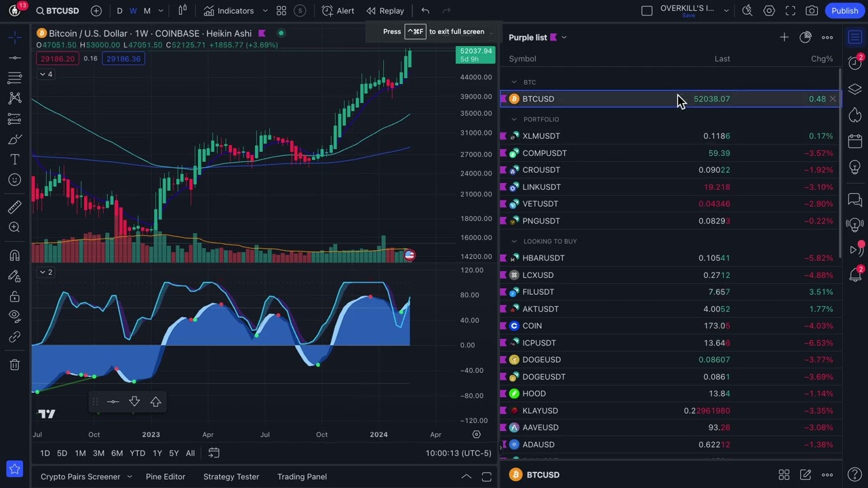Open the text annotation tool
Image resolution: width=868 pixels, height=488 pixels.
(x=15, y=159)
